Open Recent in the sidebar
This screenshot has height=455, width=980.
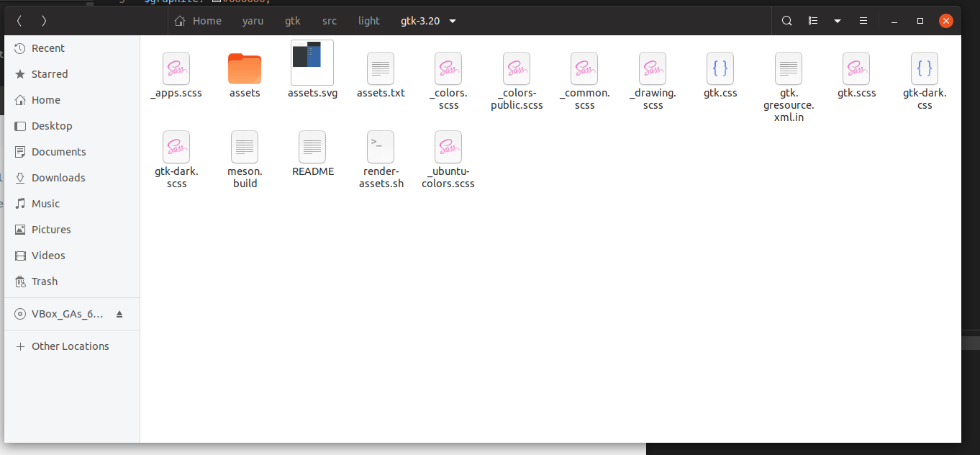72,48
